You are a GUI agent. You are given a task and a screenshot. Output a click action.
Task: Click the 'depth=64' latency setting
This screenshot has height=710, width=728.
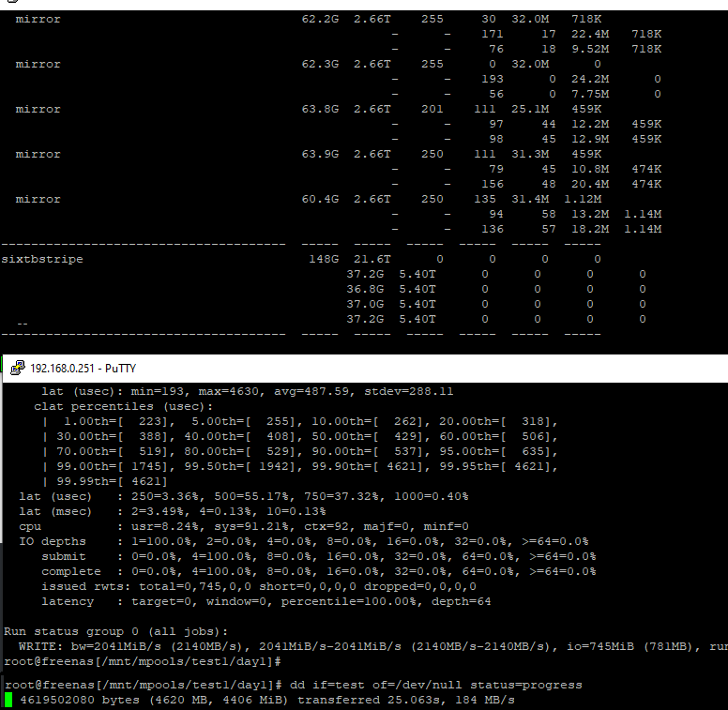(x=461, y=601)
